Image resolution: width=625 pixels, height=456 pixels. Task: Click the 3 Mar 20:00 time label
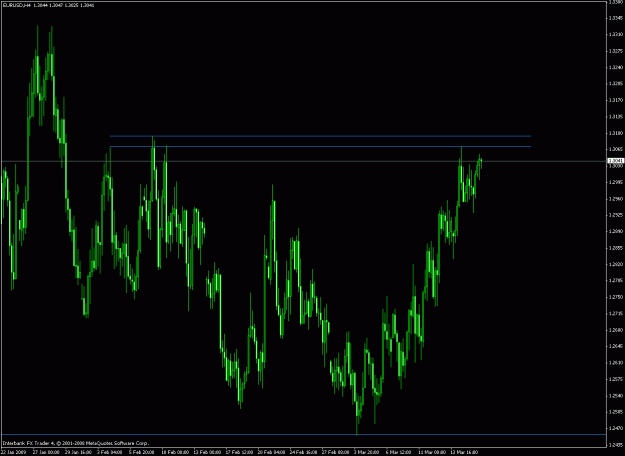pos(366,452)
